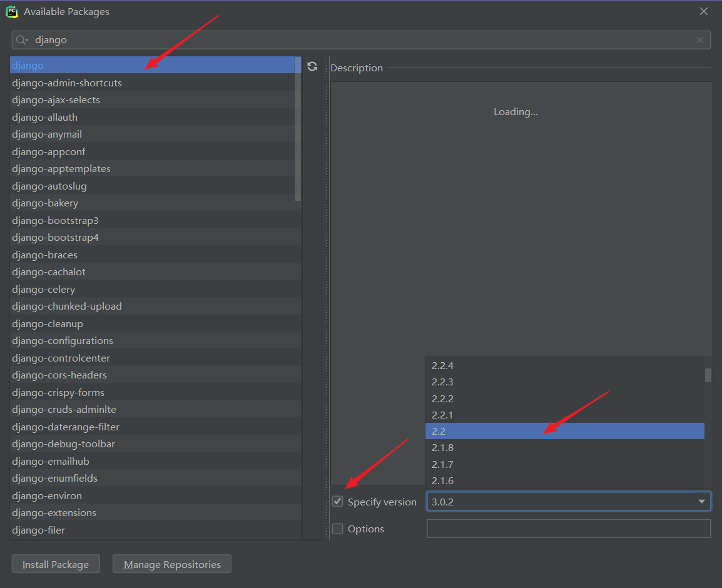
Task: Choose version 2.2.2 from list
Action: [564, 398]
